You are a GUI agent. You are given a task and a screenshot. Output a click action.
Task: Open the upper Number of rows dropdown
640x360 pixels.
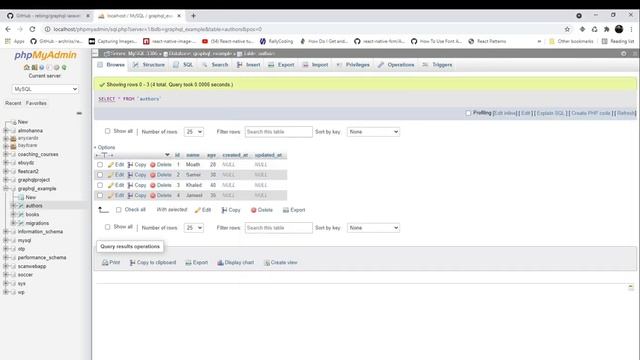(194, 132)
